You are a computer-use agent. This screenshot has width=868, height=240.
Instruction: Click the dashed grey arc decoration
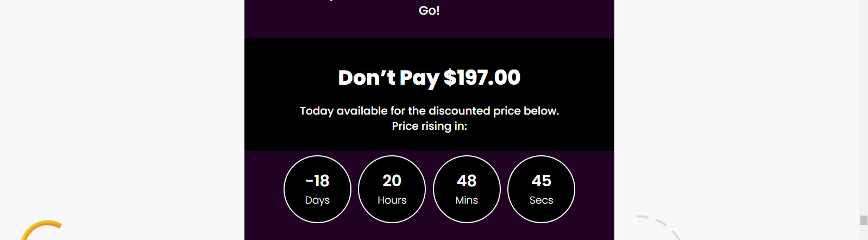(658, 226)
